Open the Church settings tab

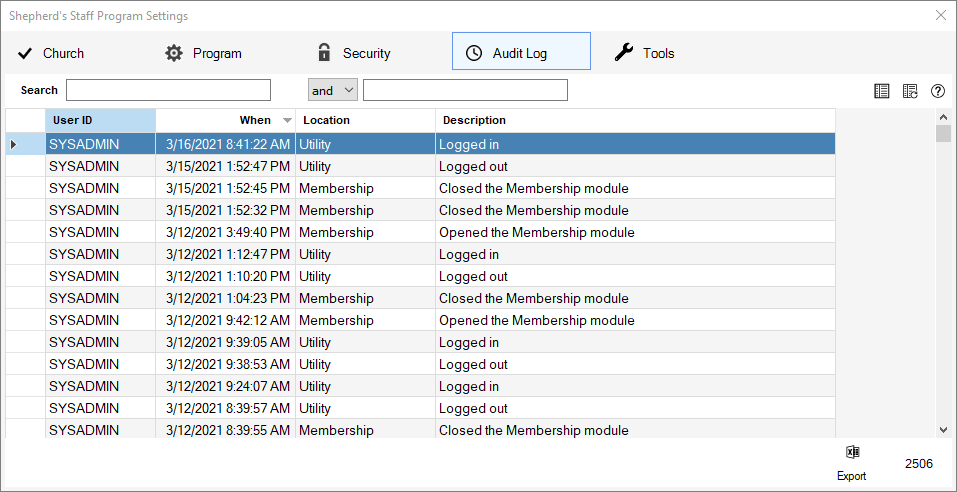point(52,53)
